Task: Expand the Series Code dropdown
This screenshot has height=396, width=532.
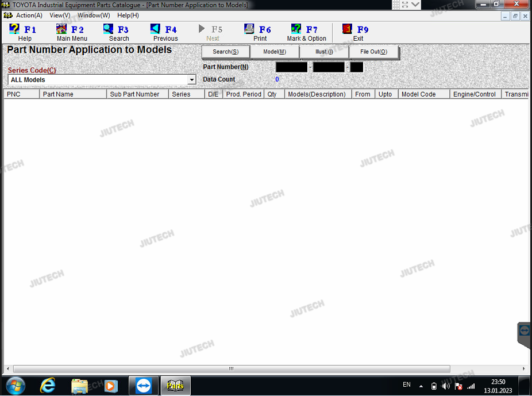Action: (x=192, y=80)
